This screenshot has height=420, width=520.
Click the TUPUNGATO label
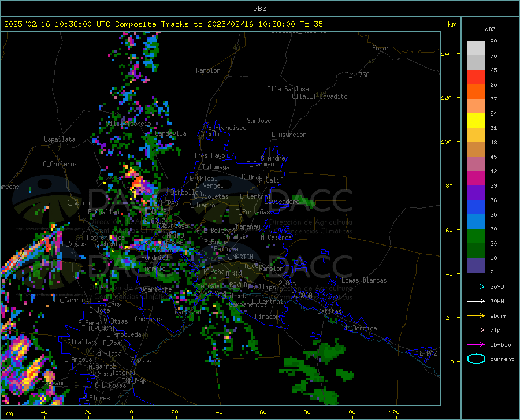pos(103,329)
